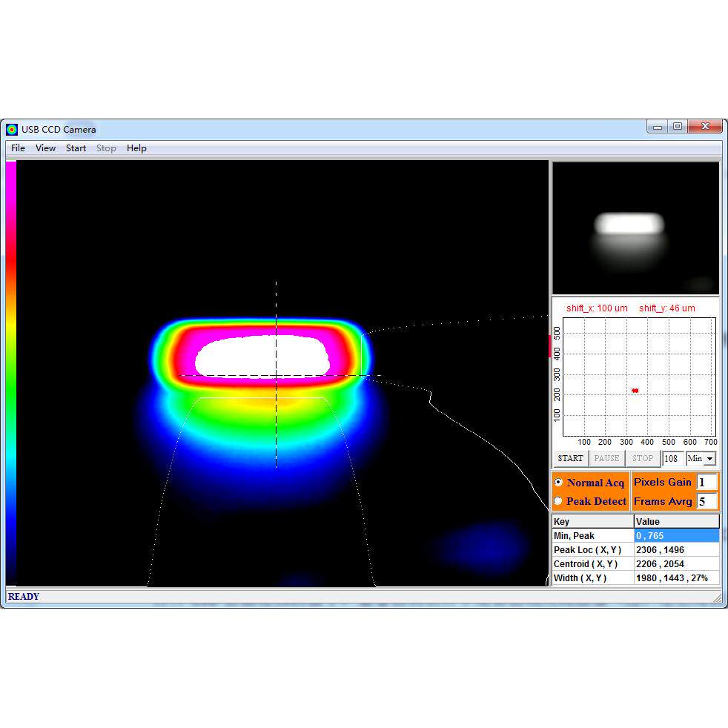Click the STOP button below the chart
The image size is (728, 728).
pyautogui.click(x=643, y=458)
